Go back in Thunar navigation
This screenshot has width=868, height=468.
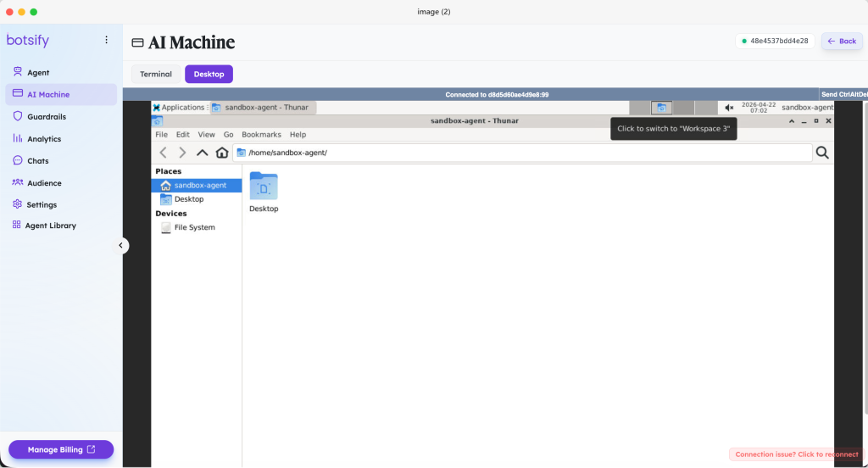[x=164, y=153]
